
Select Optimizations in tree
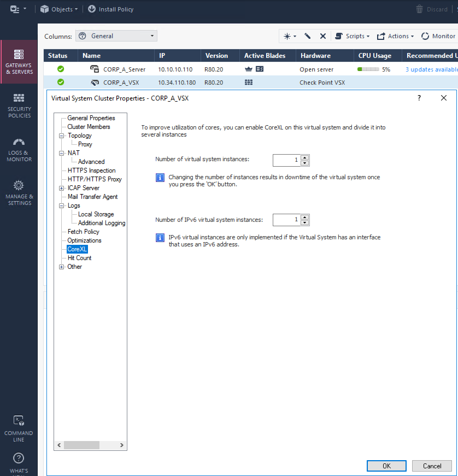[x=84, y=240]
